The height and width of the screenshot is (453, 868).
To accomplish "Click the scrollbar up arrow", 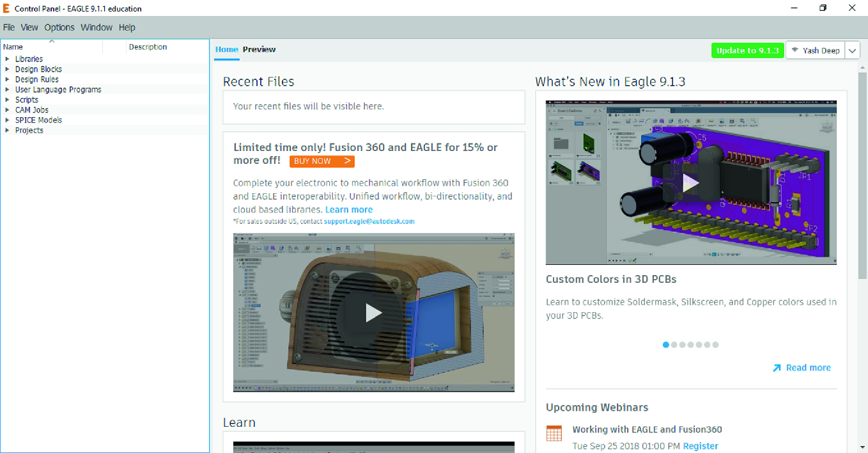I will tap(862, 67).
